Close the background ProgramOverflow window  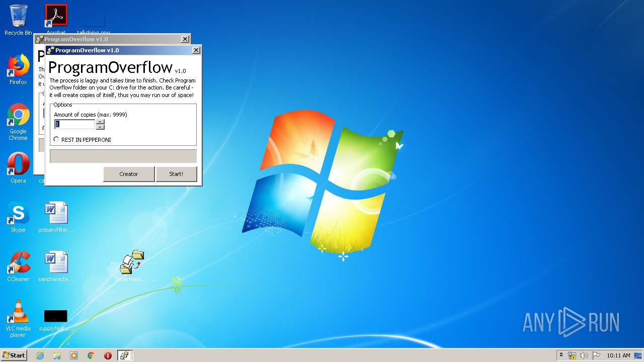tap(185, 39)
